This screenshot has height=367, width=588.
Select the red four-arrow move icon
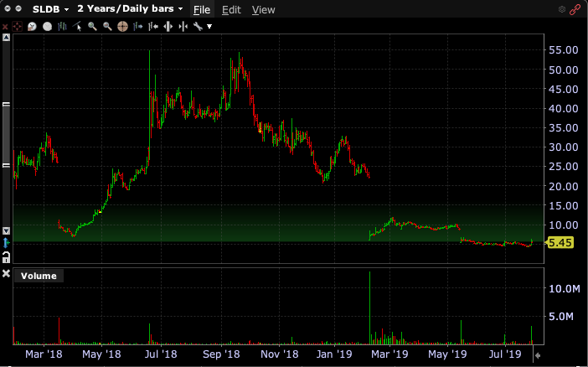coord(18,27)
